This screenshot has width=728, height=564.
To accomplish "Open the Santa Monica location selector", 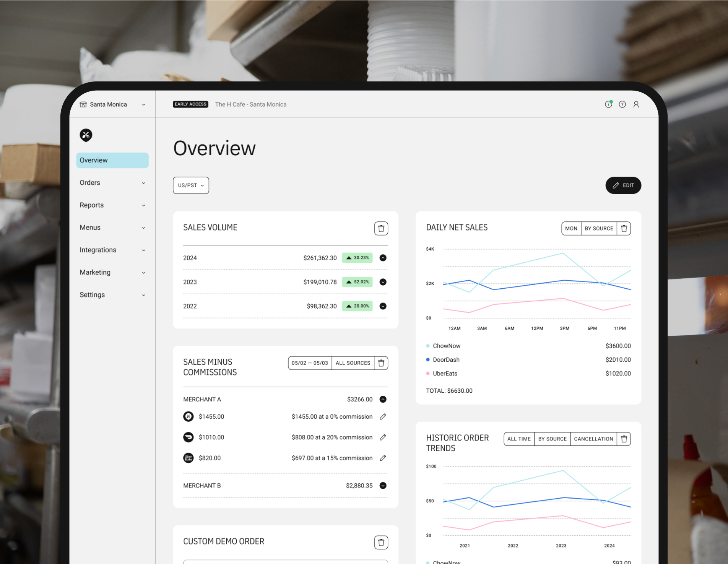I will point(112,104).
